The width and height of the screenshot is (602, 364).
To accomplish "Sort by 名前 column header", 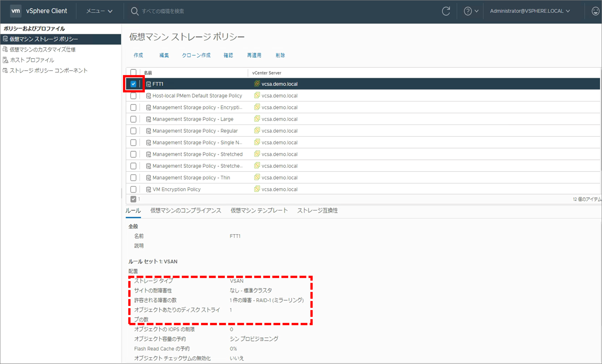I will click(148, 73).
